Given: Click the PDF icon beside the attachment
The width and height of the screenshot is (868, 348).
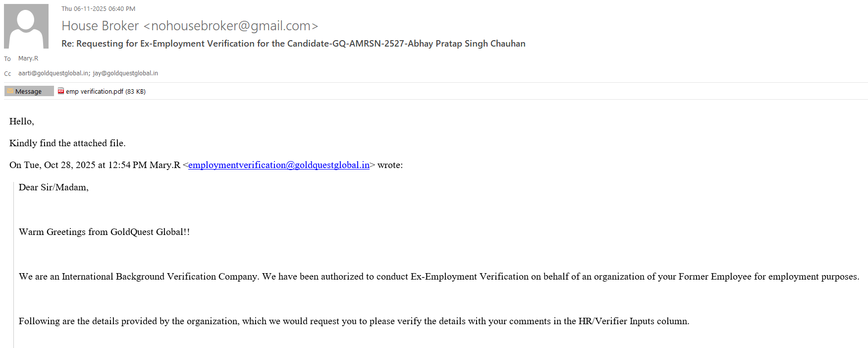Looking at the screenshot, I should coord(61,91).
